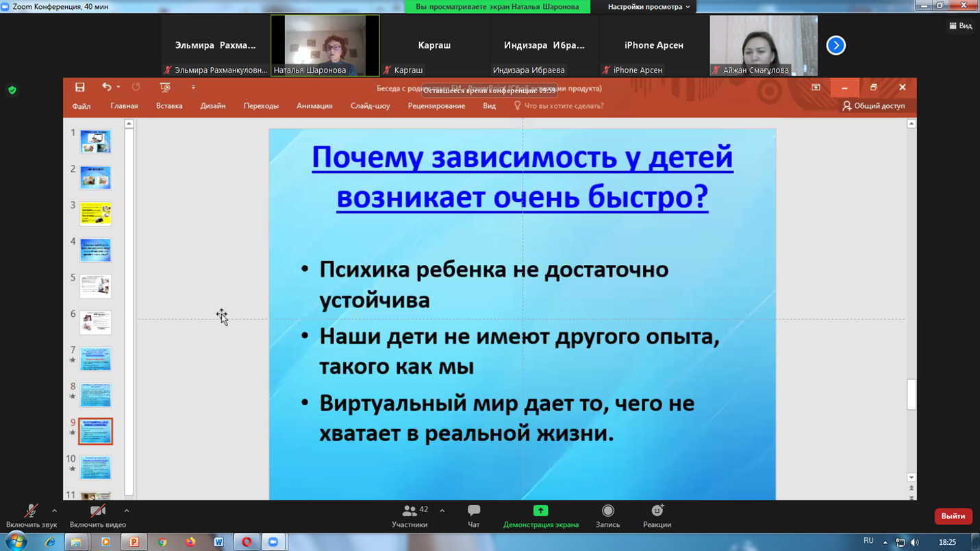This screenshot has width=980, height=551.
Task: Select slide 1 thumbnail
Action: tap(95, 141)
